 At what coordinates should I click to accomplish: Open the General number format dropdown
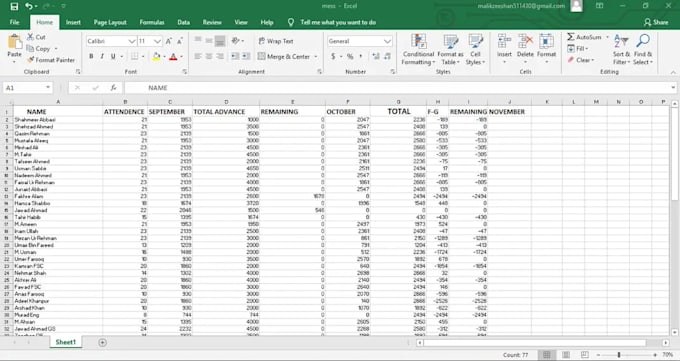tap(387, 41)
